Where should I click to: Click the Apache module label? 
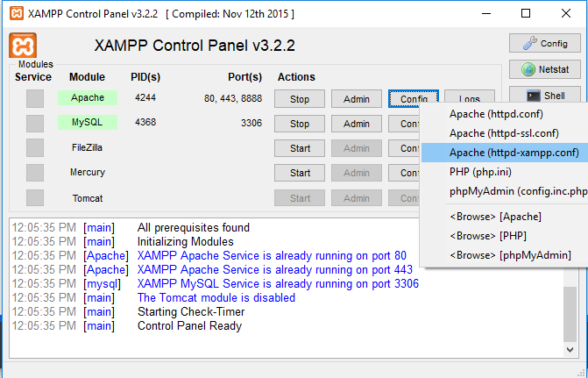pos(88,97)
